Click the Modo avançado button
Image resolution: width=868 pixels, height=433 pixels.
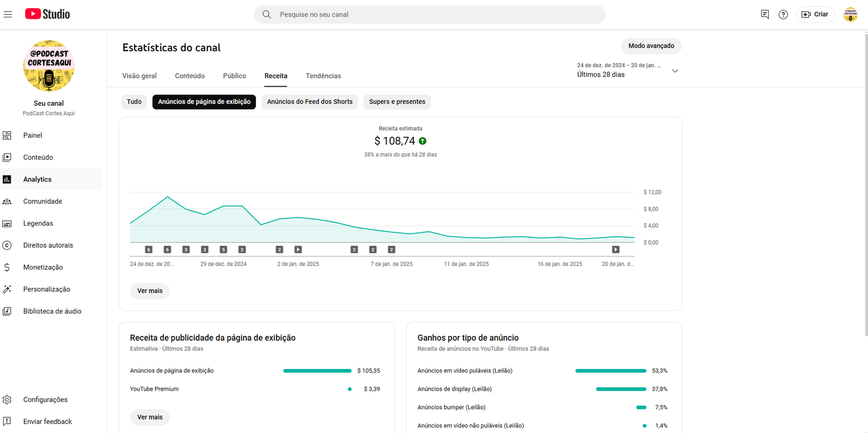click(651, 46)
